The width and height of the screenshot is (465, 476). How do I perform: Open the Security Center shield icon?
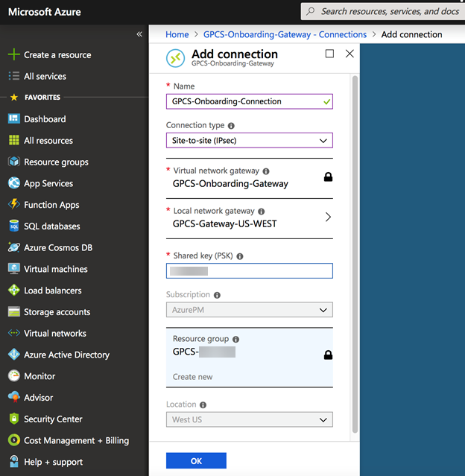pos(13,419)
